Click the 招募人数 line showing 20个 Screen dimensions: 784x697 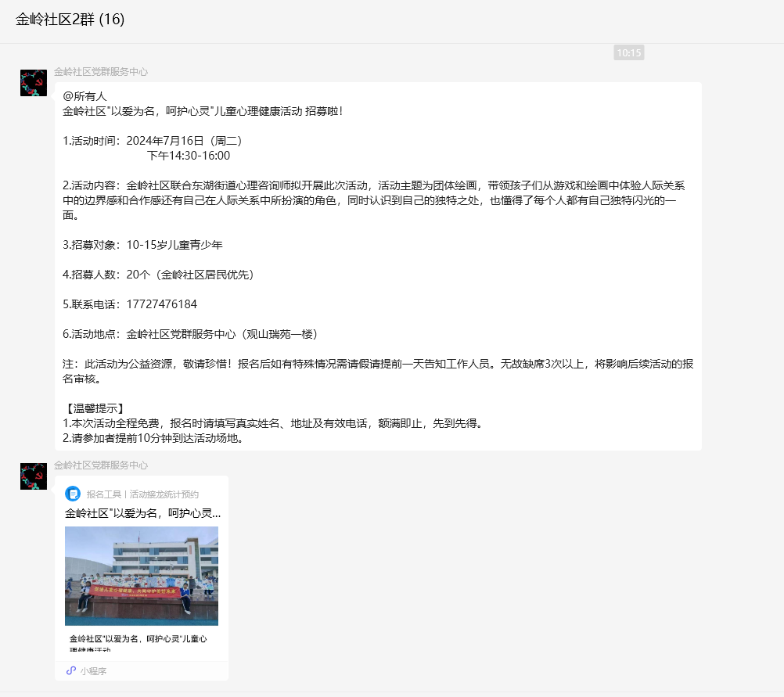(158, 275)
